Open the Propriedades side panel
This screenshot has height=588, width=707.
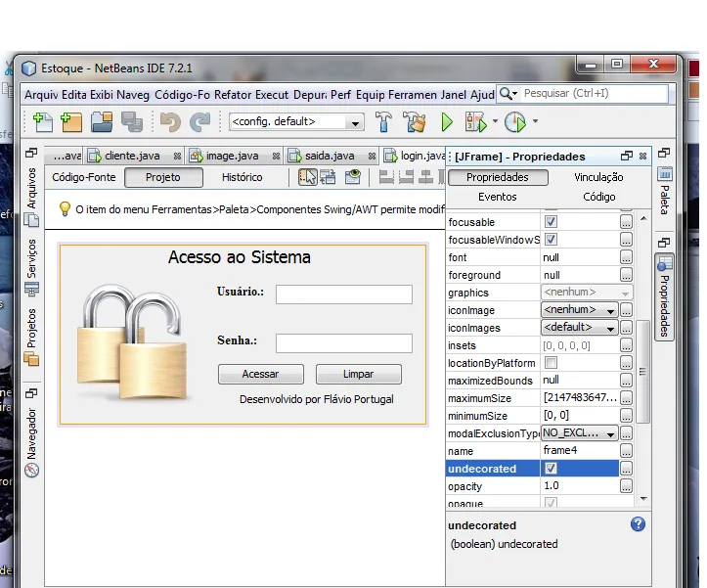(664, 296)
